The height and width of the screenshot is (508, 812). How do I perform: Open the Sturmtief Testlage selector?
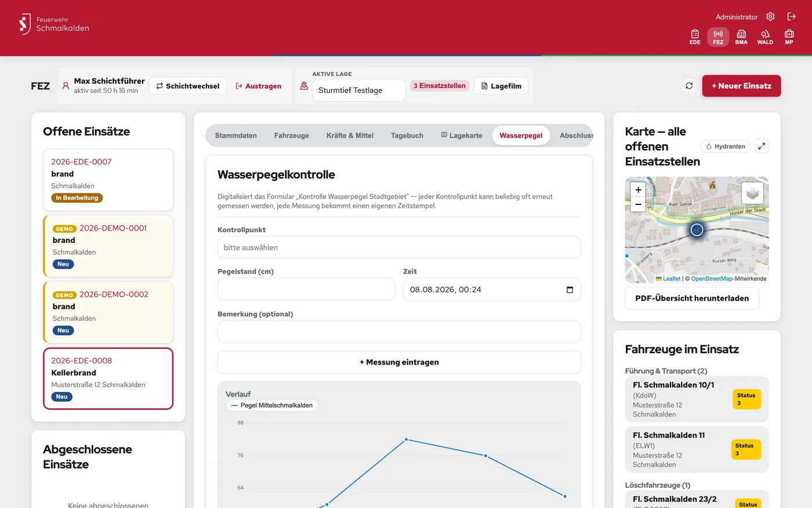[358, 90]
